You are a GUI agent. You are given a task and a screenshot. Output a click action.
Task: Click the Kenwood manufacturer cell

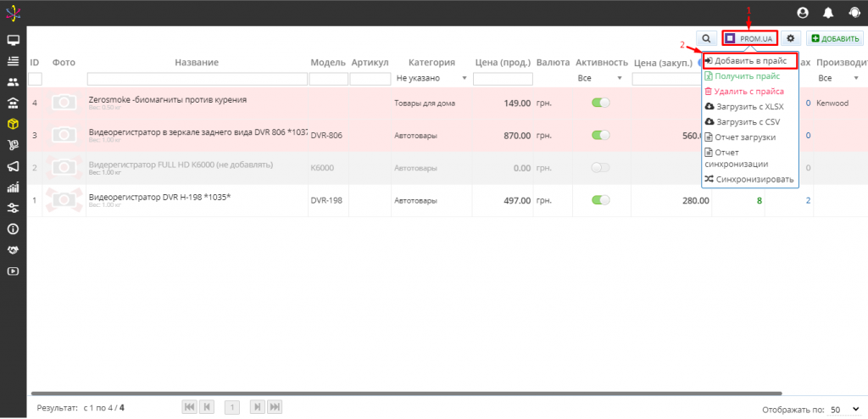[x=832, y=103]
